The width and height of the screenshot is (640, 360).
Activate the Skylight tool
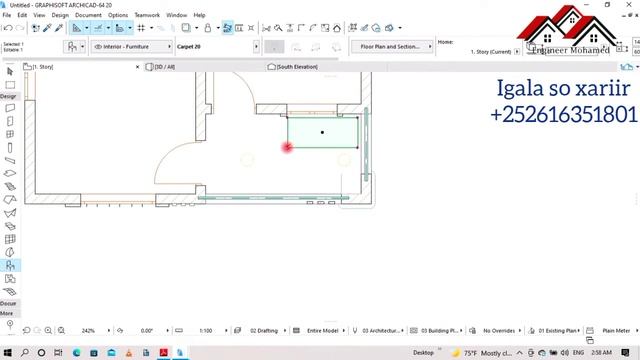[10, 226]
